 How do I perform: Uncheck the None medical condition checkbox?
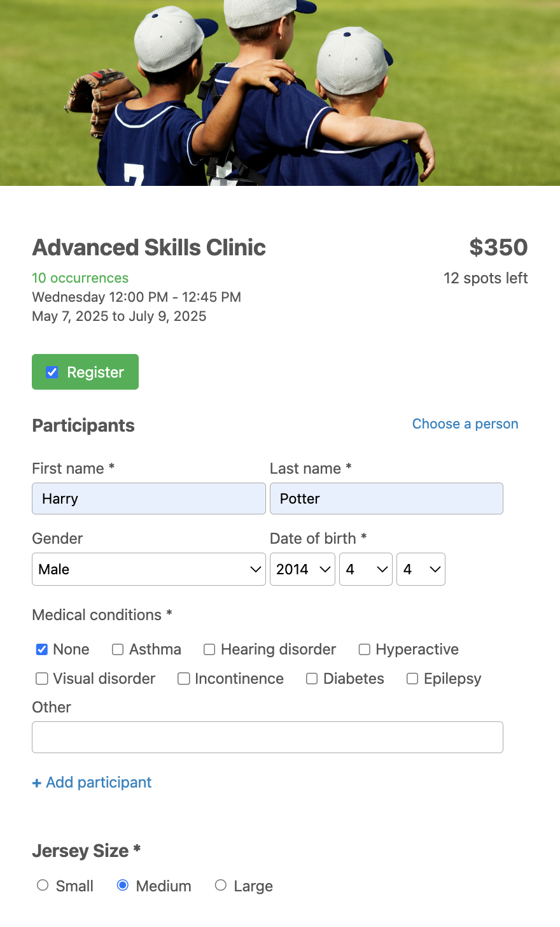click(42, 649)
